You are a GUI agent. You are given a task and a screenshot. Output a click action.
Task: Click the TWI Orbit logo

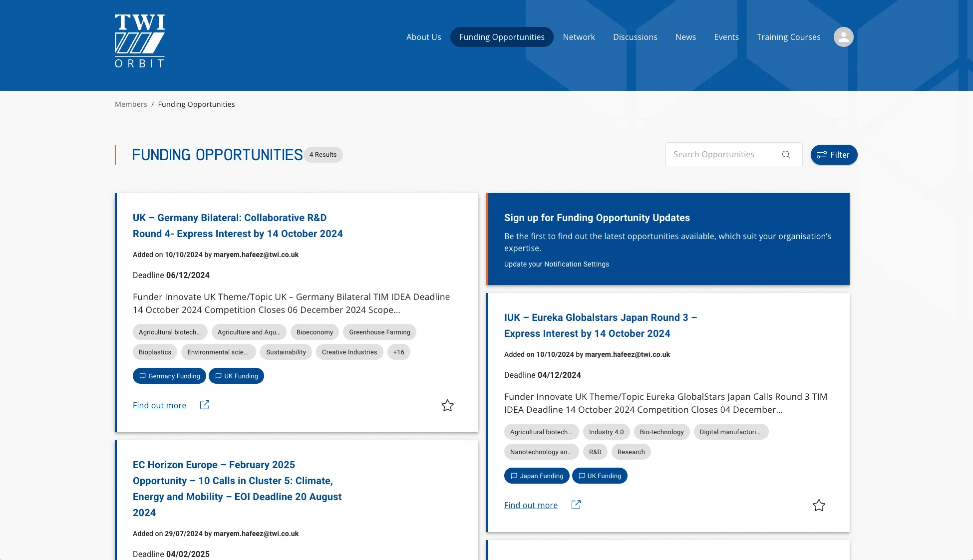click(140, 41)
